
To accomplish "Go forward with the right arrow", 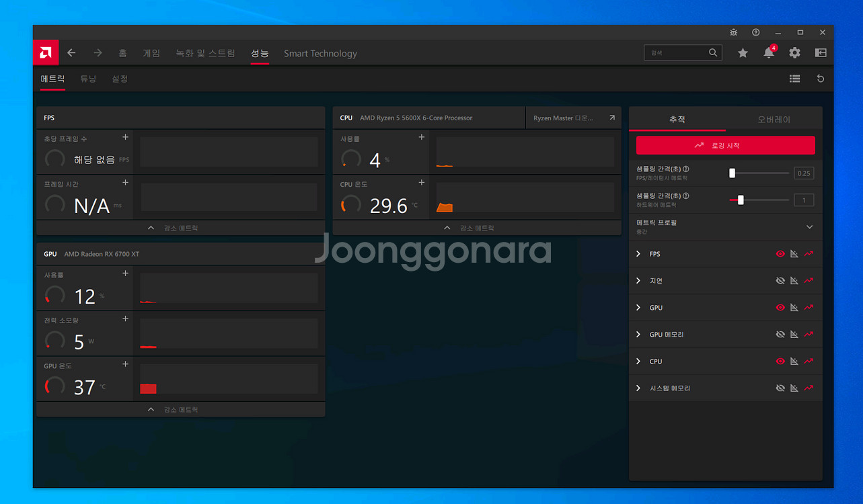I will [98, 53].
